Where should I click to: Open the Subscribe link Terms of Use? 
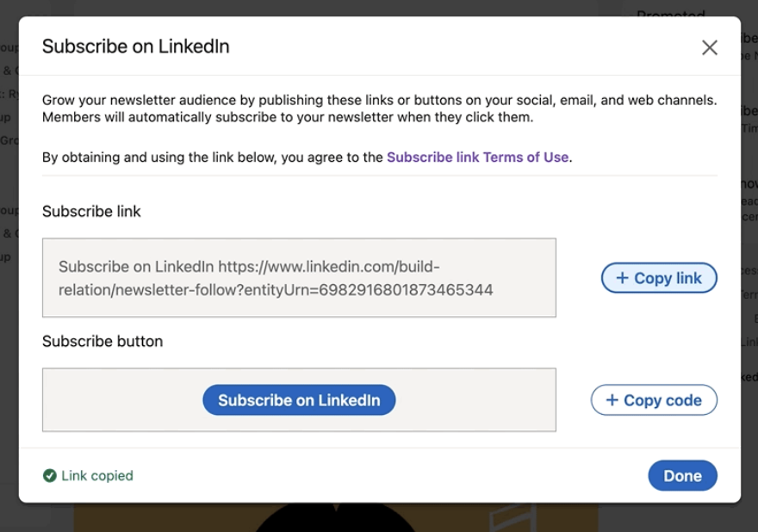pyautogui.click(x=477, y=157)
